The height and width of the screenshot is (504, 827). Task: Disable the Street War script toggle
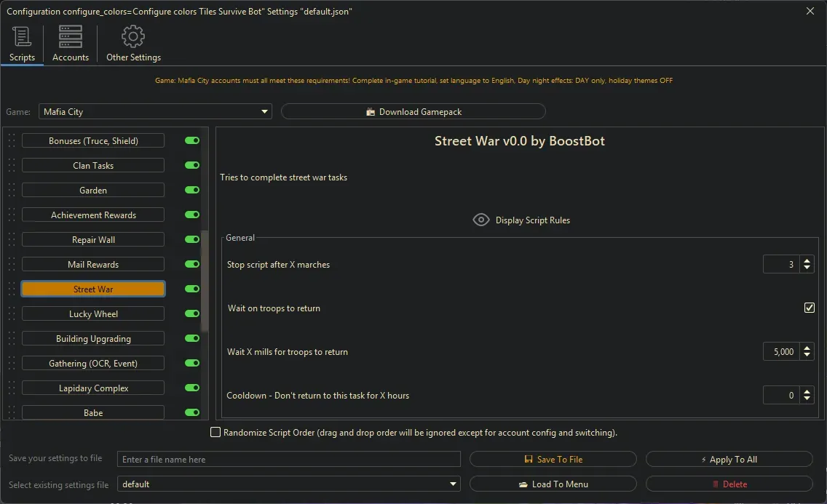[x=192, y=289]
